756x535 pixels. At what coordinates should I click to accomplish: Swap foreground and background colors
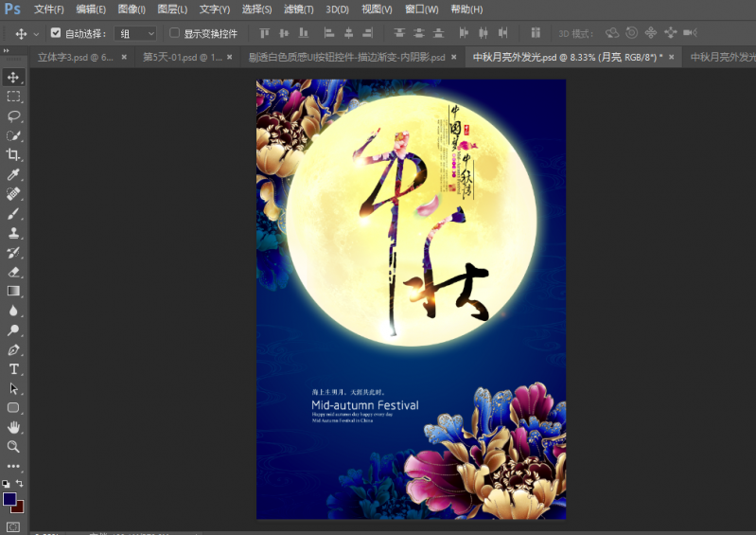(20, 484)
